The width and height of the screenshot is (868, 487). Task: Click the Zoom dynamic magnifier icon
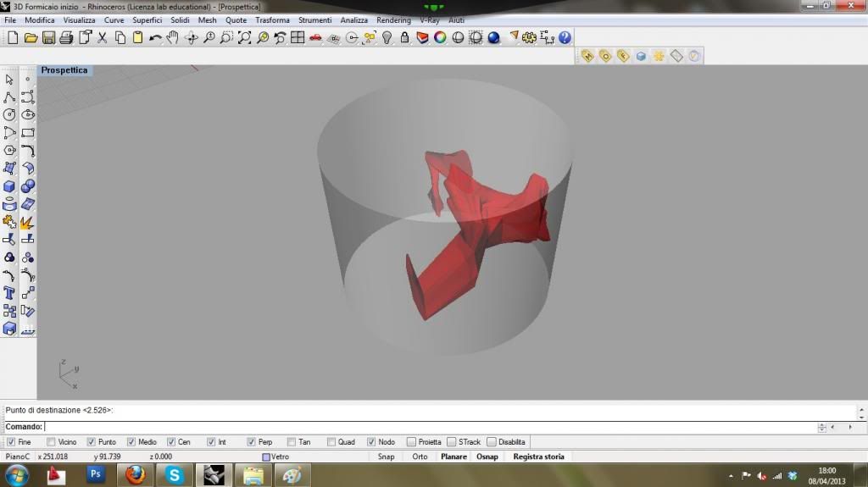209,37
